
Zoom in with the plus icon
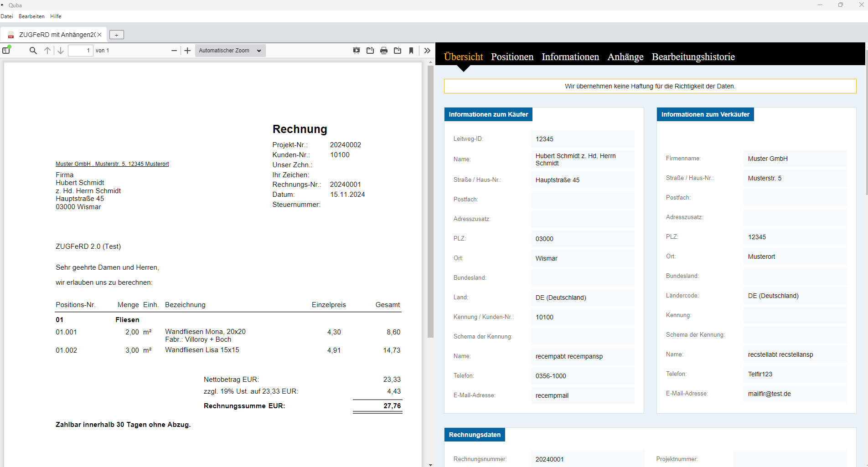187,51
